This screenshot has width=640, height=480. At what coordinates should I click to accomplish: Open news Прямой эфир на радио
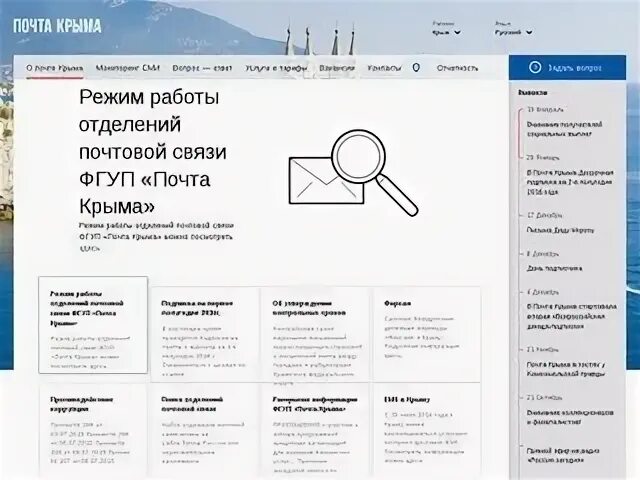[562, 455]
